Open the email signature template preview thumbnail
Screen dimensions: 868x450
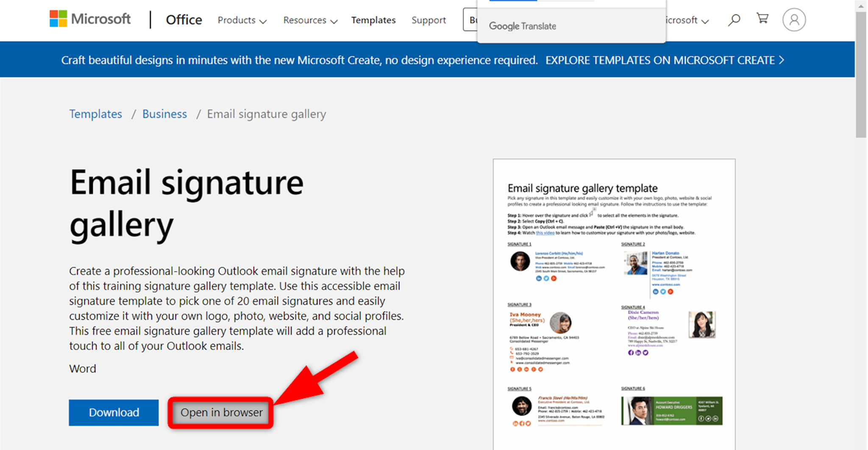pyautogui.click(x=614, y=304)
